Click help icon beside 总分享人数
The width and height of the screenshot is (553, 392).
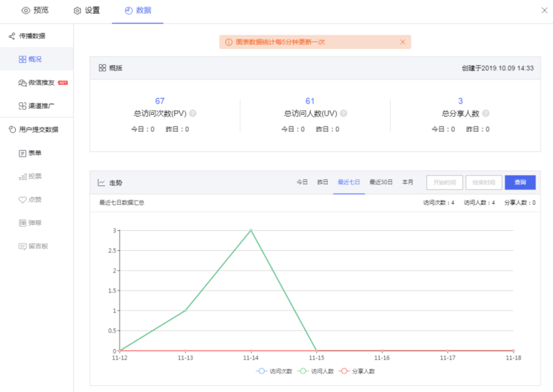486,113
